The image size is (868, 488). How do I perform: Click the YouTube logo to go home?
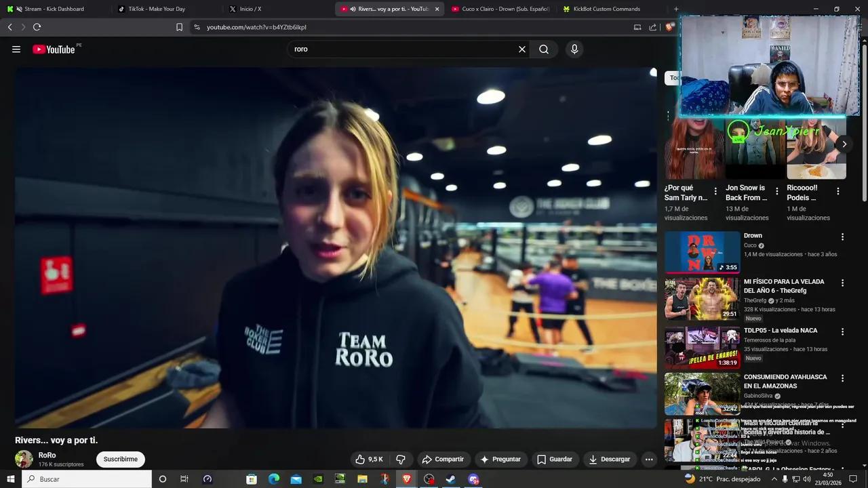54,49
